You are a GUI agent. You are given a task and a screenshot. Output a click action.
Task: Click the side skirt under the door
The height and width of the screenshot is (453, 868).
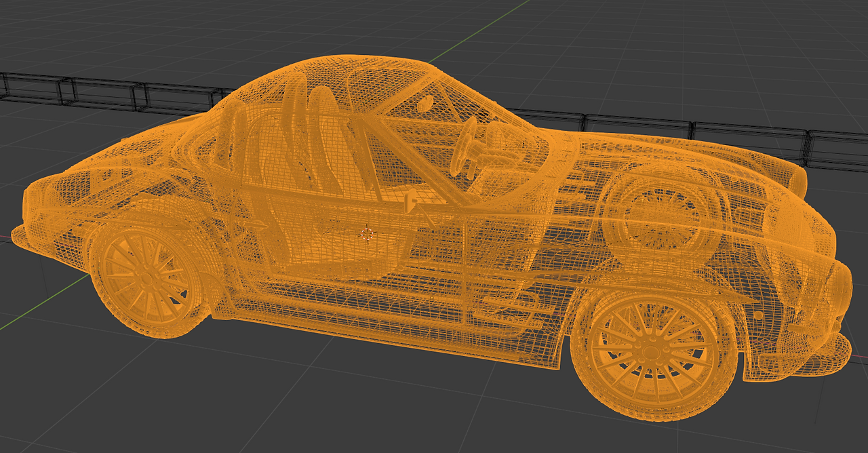[x=393, y=334]
